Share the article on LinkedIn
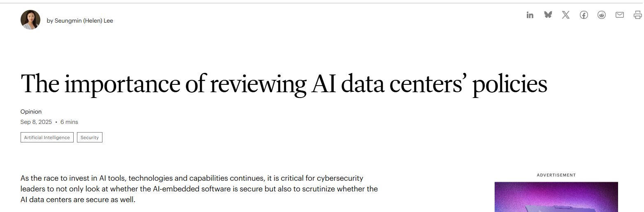Image resolution: width=644 pixels, height=212 pixels. pyautogui.click(x=530, y=15)
